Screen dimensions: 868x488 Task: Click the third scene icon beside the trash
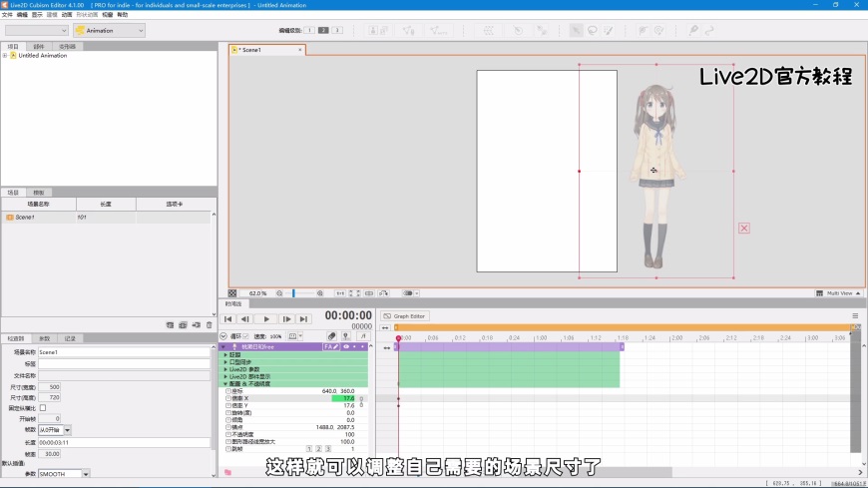(196, 325)
